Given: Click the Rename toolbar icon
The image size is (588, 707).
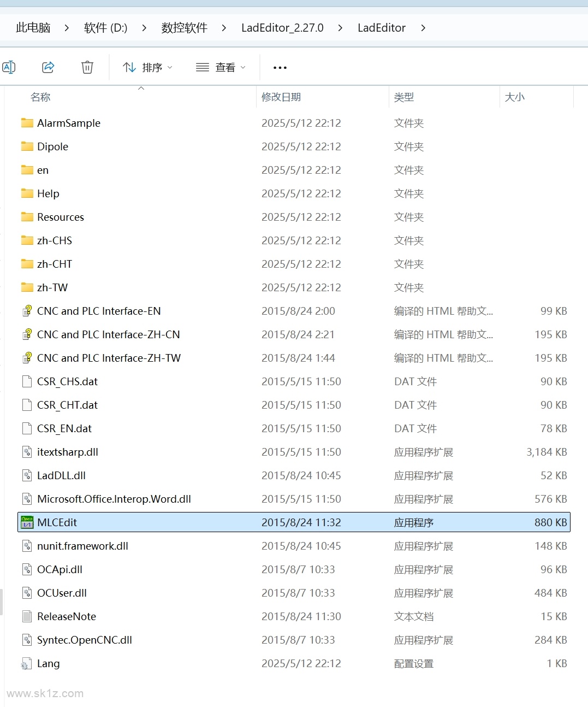Looking at the screenshot, I should pos(9,67).
